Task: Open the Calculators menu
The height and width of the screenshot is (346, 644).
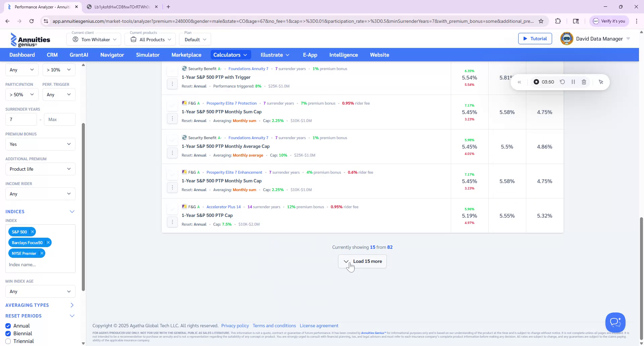Action: coord(230,55)
